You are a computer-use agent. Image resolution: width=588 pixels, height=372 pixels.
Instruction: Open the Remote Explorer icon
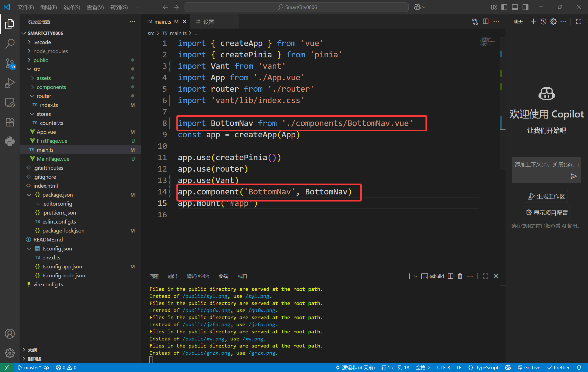pyautogui.click(x=10, y=103)
